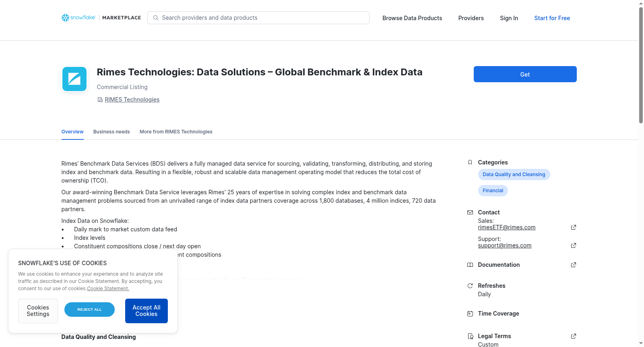
Task: Click the search magnifier icon
Action: (x=156, y=18)
